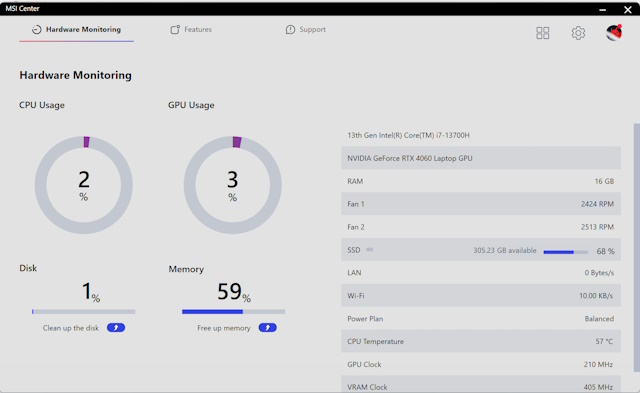This screenshot has width=640, height=393.
Task: Select the NVIDIA GeForce RTX 4060 row
Action: tap(481, 158)
